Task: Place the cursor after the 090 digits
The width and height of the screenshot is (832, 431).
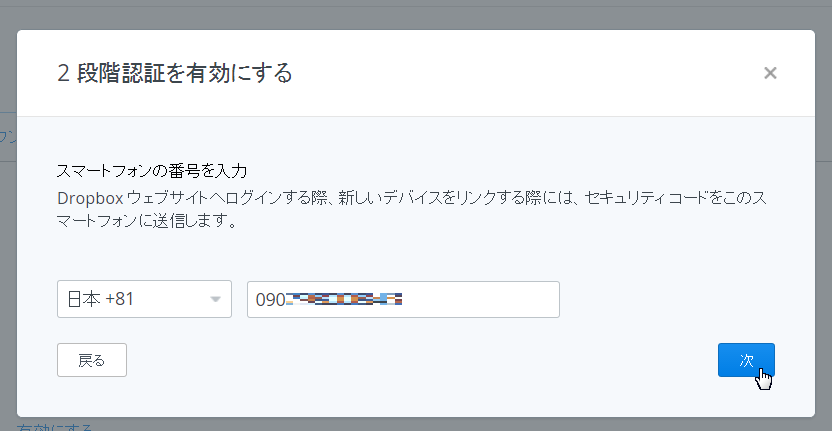Action: tap(287, 300)
